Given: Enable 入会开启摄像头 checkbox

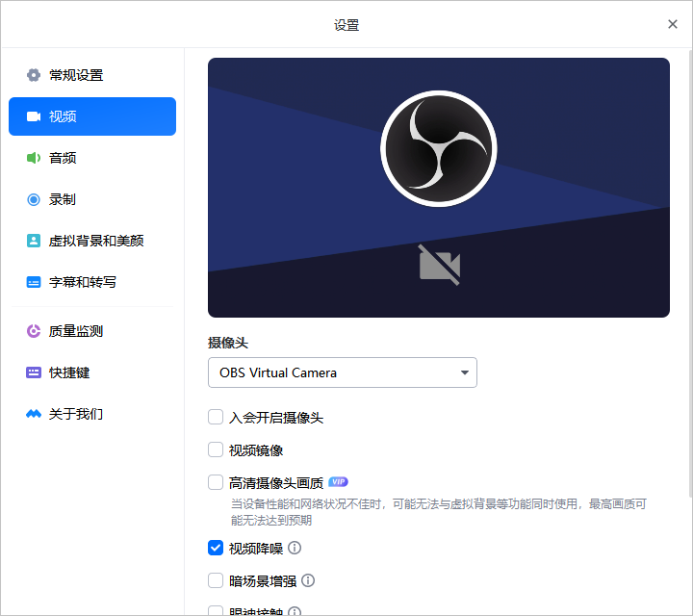Looking at the screenshot, I should point(216,418).
